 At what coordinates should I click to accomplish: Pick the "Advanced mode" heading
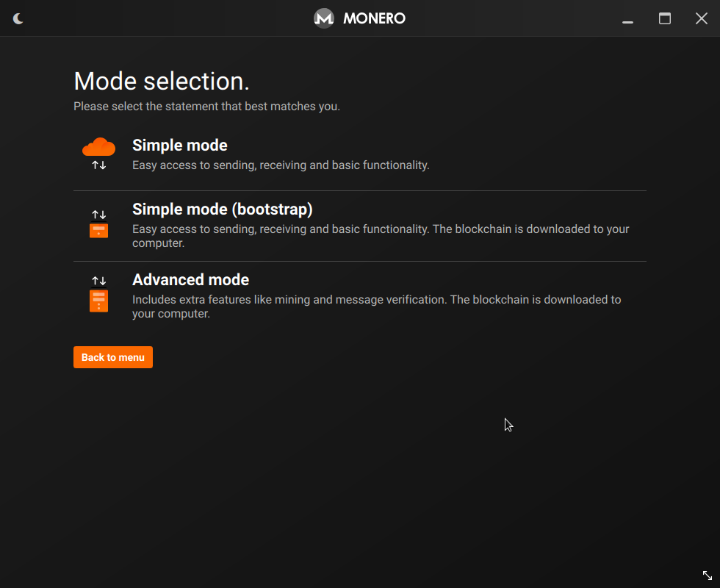190,280
